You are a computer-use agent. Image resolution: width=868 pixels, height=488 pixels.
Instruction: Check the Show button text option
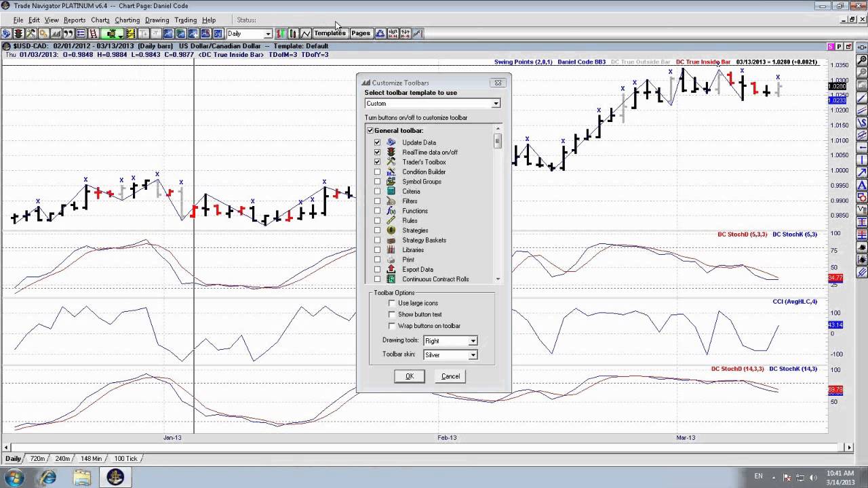[x=392, y=314]
